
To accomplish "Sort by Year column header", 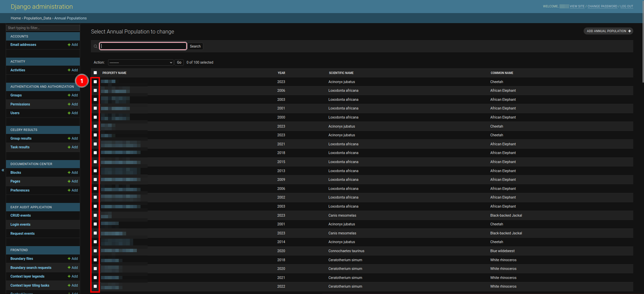I will (x=281, y=73).
